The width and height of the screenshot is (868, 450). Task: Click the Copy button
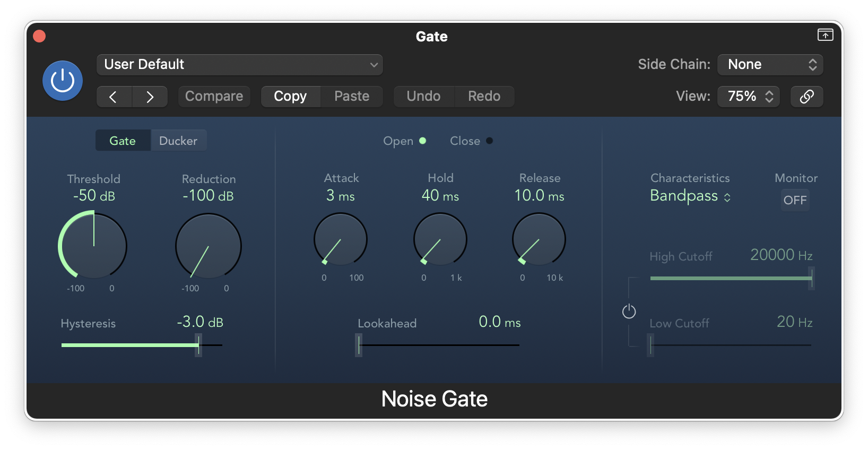[290, 97]
